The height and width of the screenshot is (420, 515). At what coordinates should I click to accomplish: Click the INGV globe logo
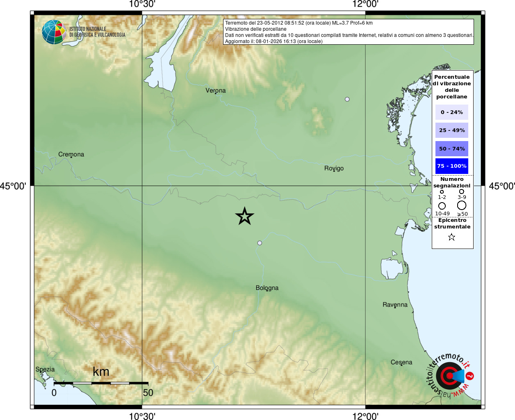[x=54, y=32]
